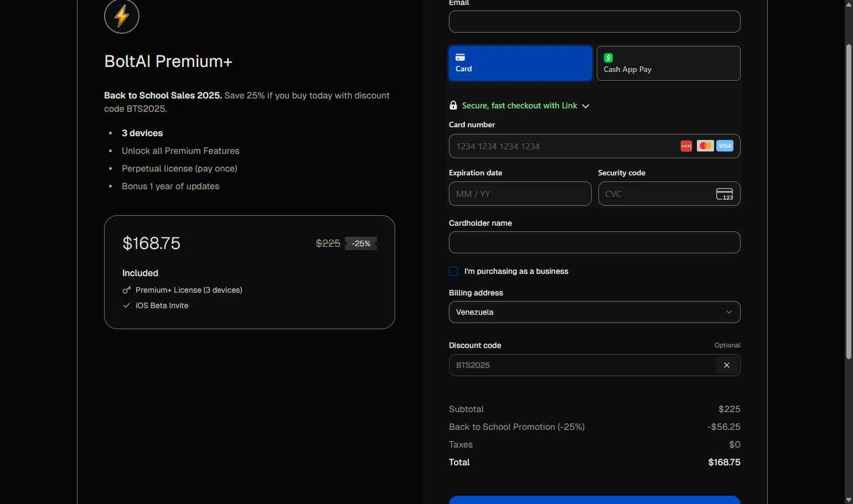Click the green Cash App dollar icon

608,58
